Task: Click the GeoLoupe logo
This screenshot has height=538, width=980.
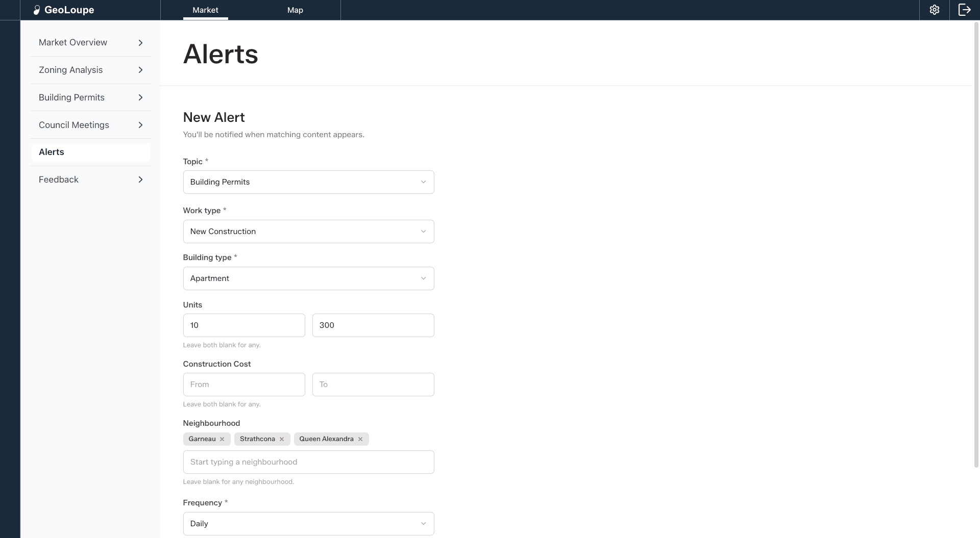Action: tap(64, 10)
